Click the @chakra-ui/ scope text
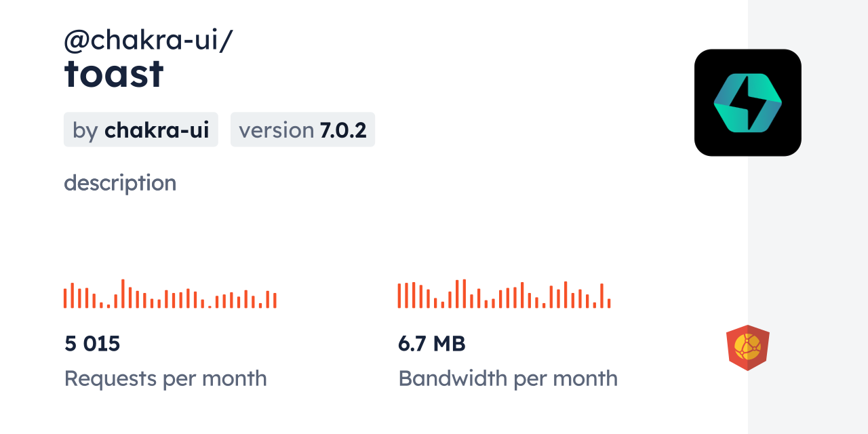 coord(148,41)
